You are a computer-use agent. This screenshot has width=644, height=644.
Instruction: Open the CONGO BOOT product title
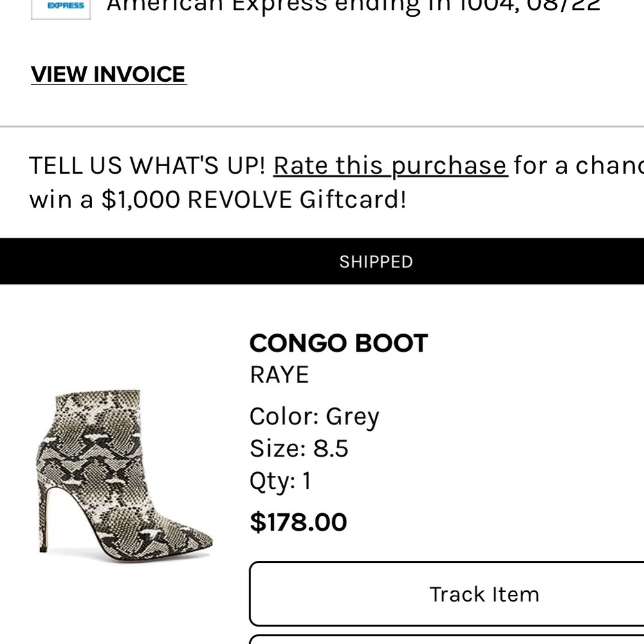point(338,343)
